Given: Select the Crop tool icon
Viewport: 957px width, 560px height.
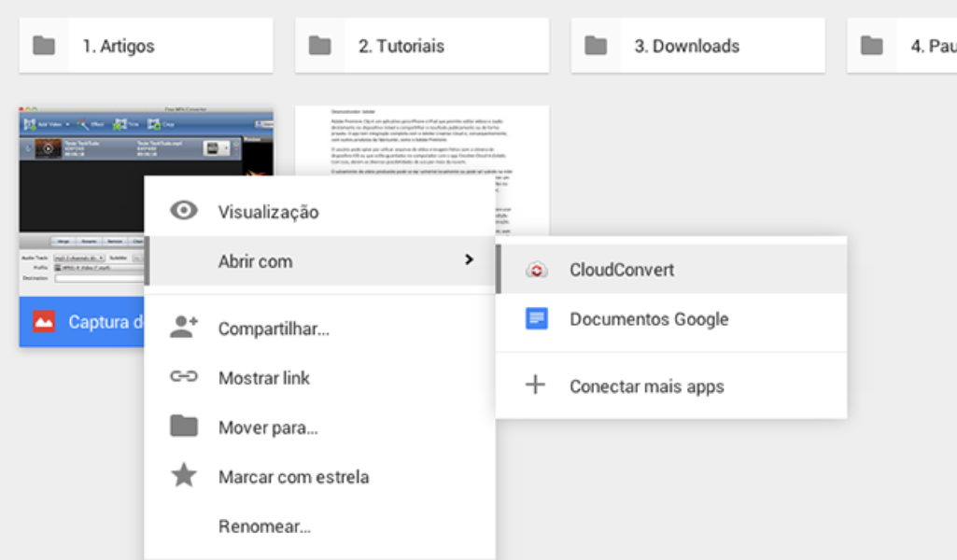Looking at the screenshot, I should coord(155,124).
